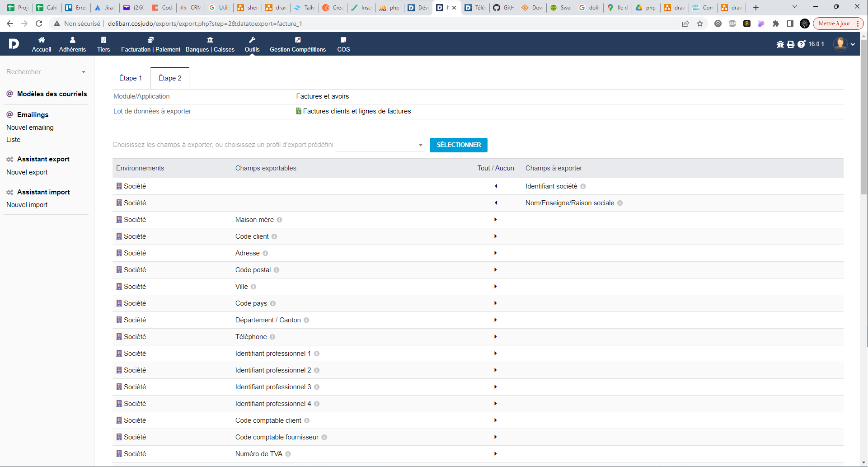Viewport: 868px width, 467px height.
Task: Click the page vertical scrollbar
Action: click(863, 118)
